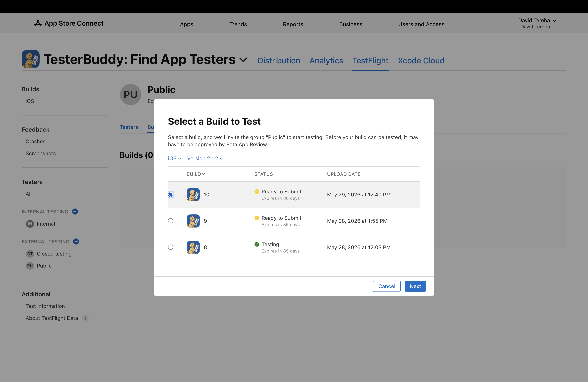This screenshot has height=382, width=588.
Task: Open Reports in the top navigation
Action: click(x=293, y=24)
